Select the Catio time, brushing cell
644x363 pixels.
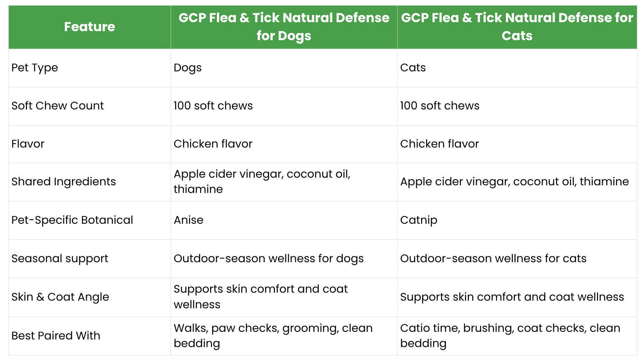(517, 336)
